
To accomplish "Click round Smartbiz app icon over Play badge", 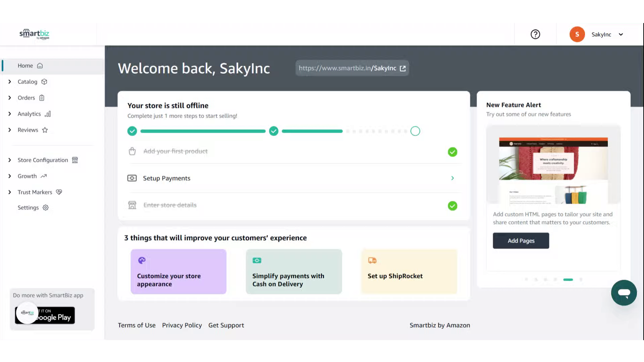I will 27,313.
